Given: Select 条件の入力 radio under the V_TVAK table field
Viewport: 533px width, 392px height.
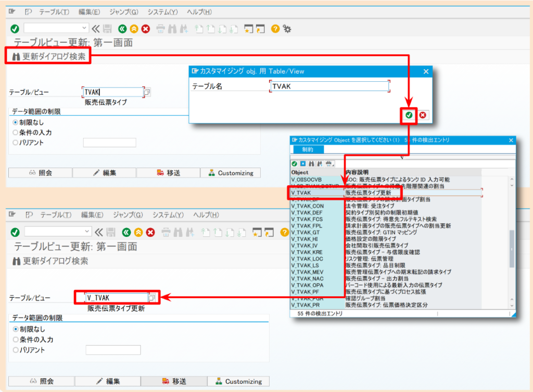Looking at the screenshot, I should tap(16, 339).
